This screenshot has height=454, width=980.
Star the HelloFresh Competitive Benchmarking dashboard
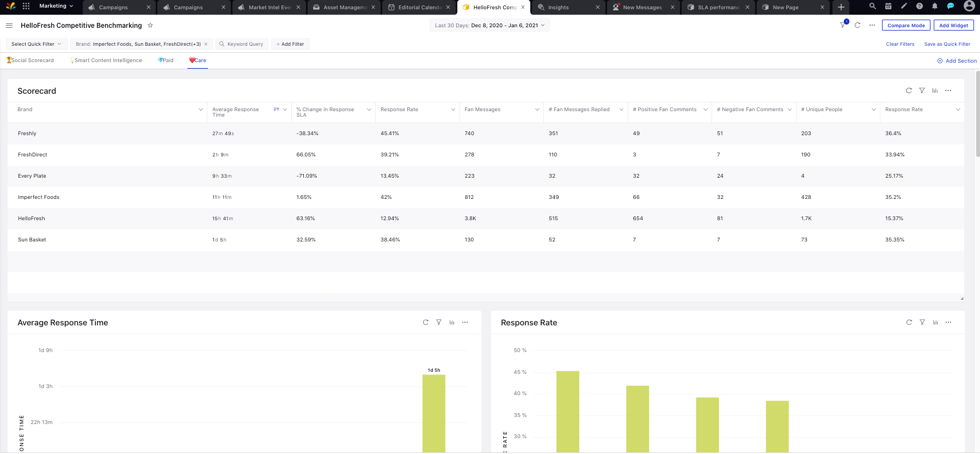tap(150, 26)
